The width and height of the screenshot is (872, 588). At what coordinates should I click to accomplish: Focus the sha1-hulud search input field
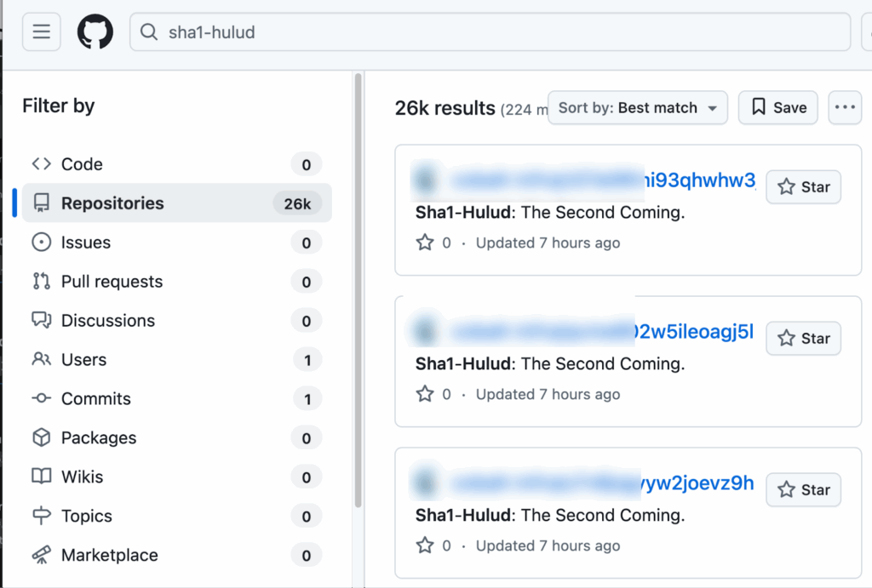pos(490,31)
